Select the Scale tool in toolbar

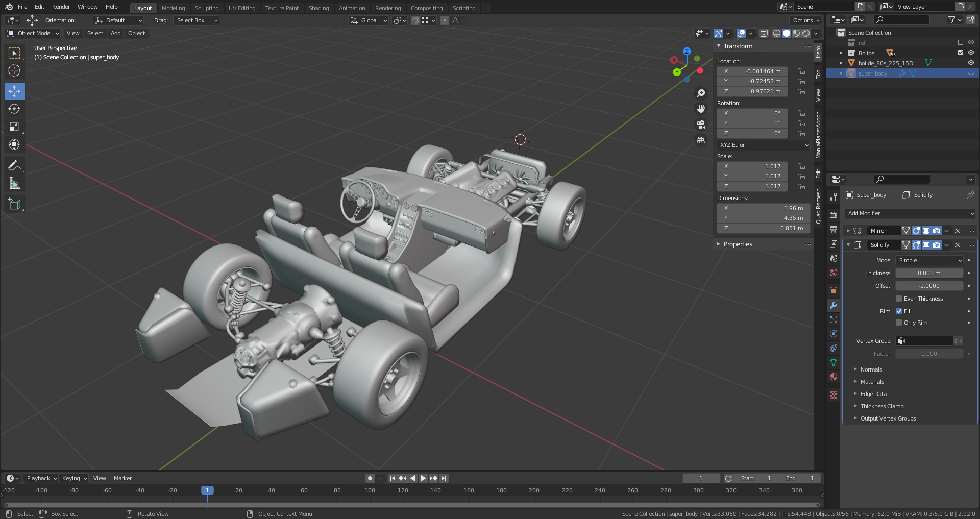[x=14, y=127]
